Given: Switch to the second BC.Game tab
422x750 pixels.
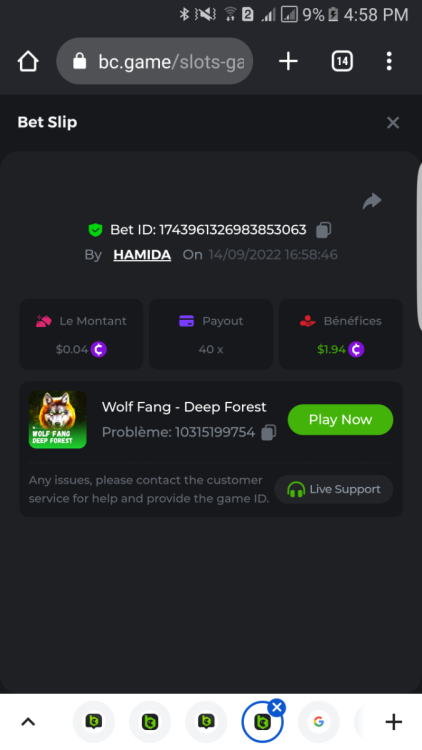Looking at the screenshot, I should (150, 722).
